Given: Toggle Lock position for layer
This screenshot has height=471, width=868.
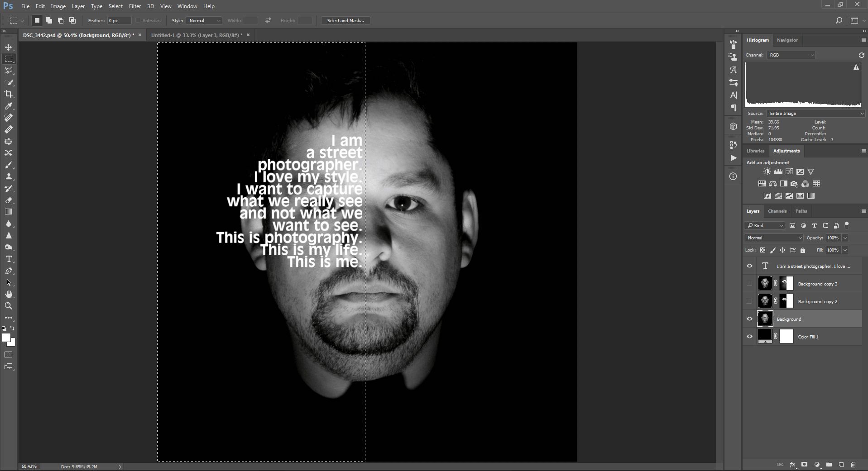Looking at the screenshot, I should point(782,250).
